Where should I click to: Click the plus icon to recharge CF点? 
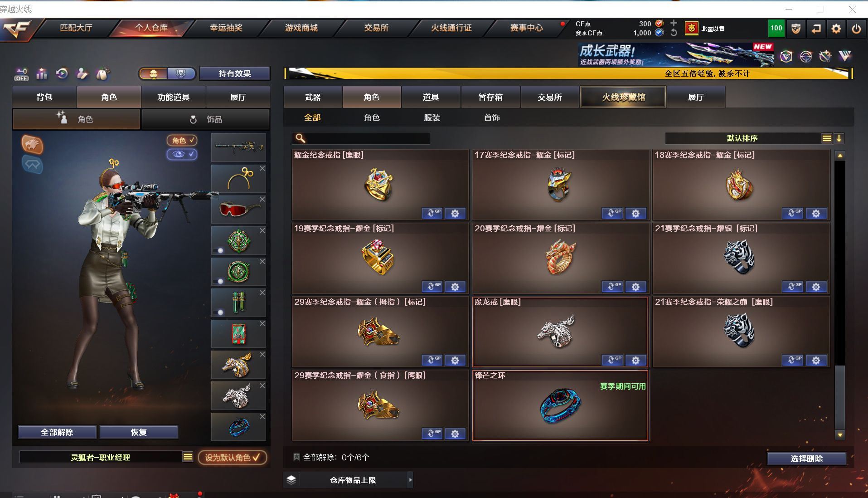coord(674,23)
